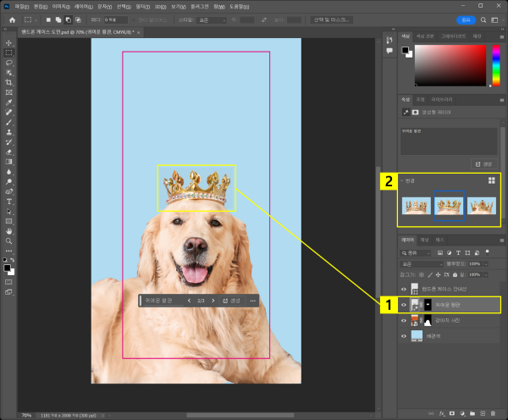Open the layer blending mode dropdown
Screen dimensions: 508x420
[423, 264]
